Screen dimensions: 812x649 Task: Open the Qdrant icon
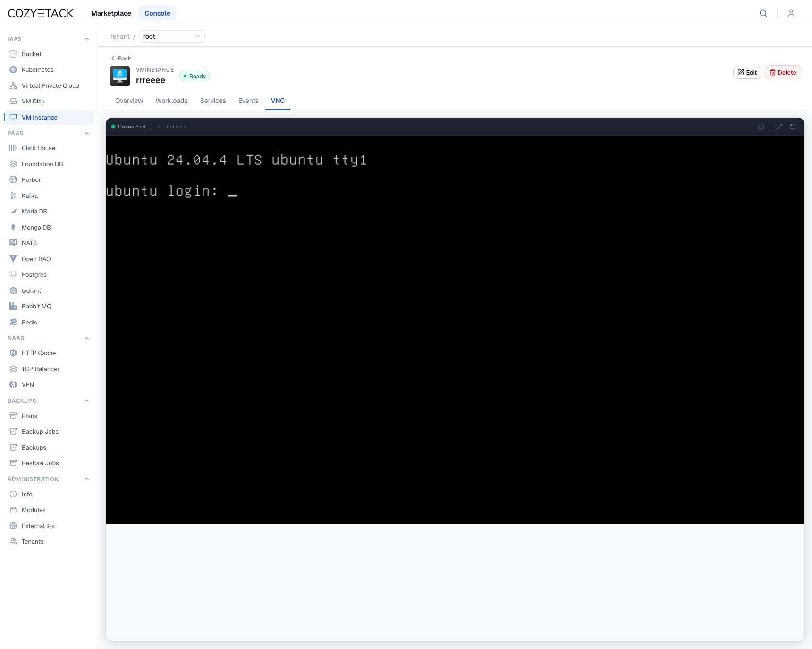coord(13,290)
